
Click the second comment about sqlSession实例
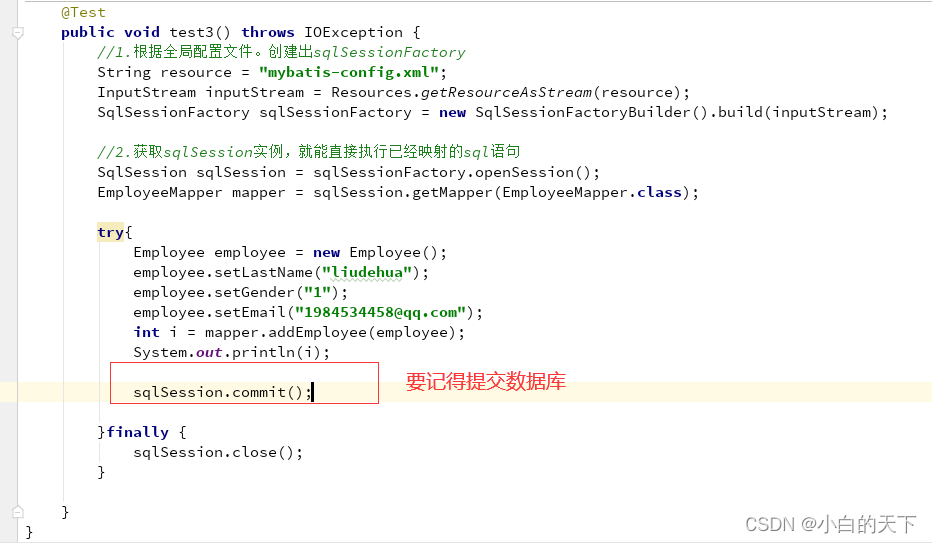(x=308, y=152)
